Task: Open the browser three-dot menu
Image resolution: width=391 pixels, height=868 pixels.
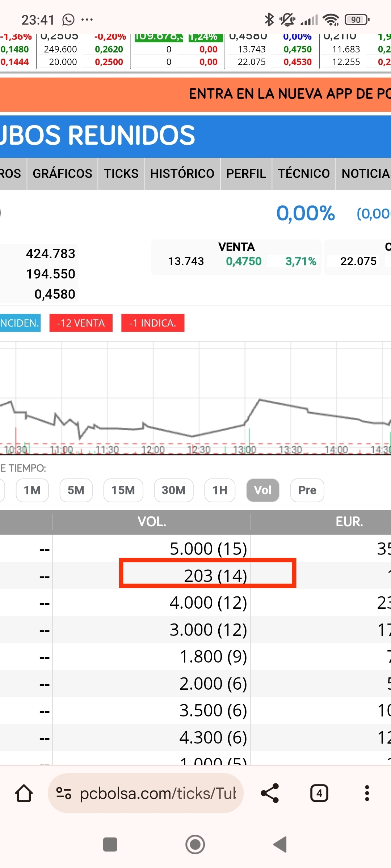Action: pyautogui.click(x=367, y=793)
